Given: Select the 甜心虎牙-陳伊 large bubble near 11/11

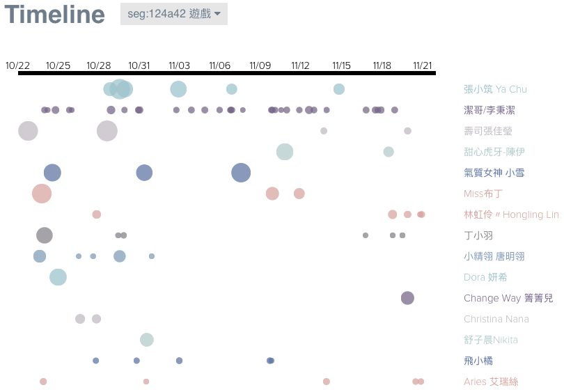Looking at the screenshot, I should click(284, 152).
